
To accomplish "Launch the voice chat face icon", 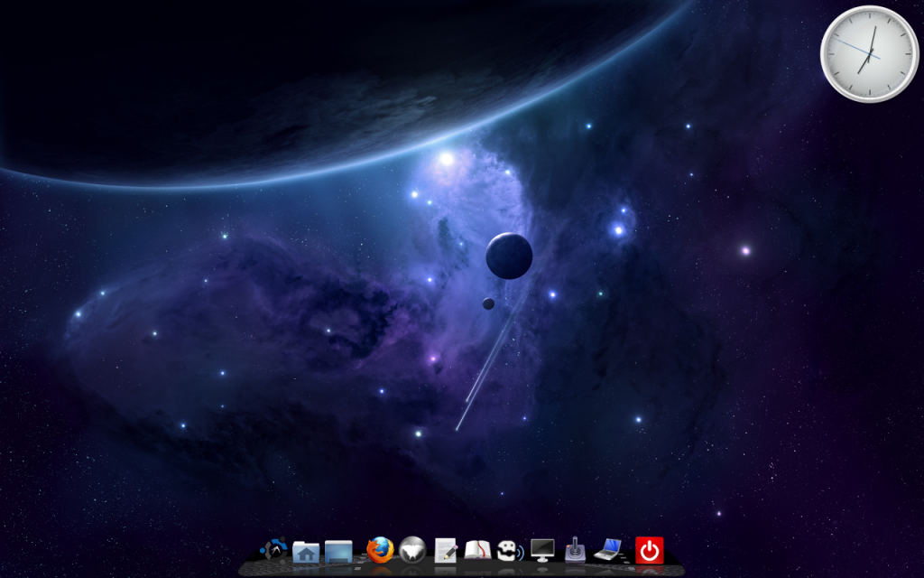I will pos(510,549).
